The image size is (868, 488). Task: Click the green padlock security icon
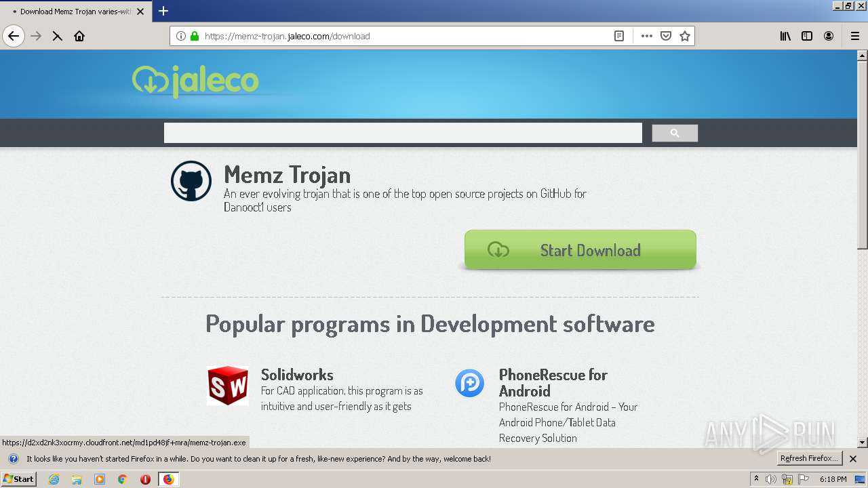195,36
